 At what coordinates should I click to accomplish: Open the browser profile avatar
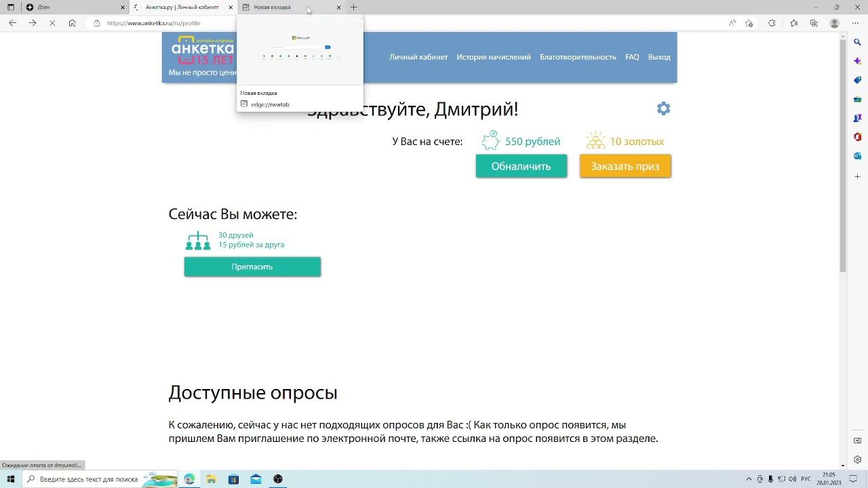tap(835, 23)
